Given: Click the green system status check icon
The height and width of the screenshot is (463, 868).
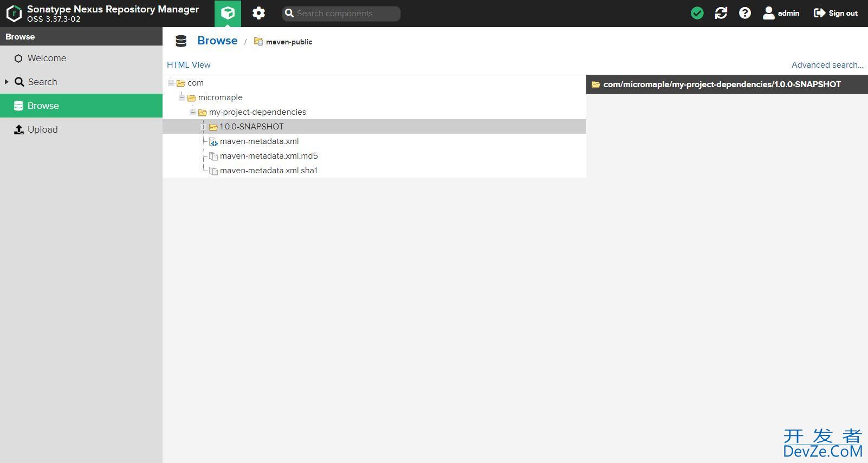Looking at the screenshot, I should [697, 13].
